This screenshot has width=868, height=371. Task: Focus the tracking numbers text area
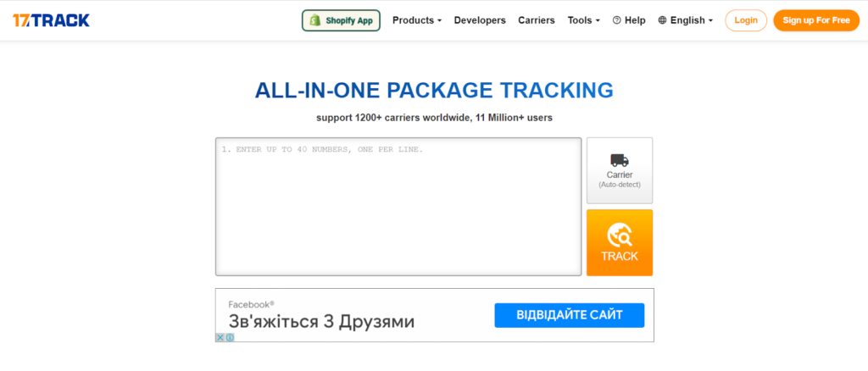398,206
